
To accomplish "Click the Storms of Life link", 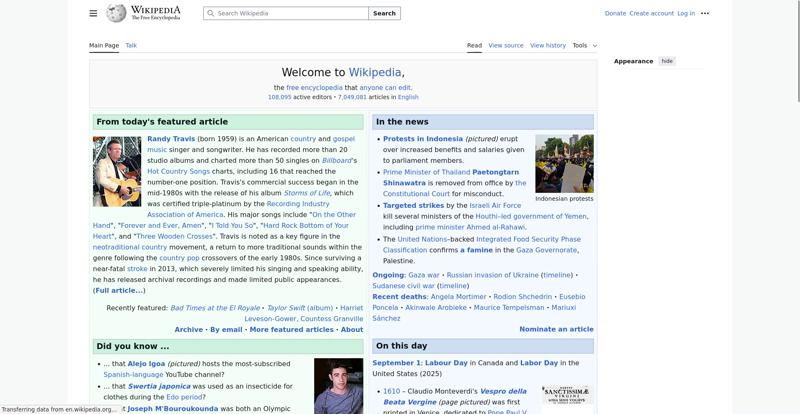I will 307,193.
